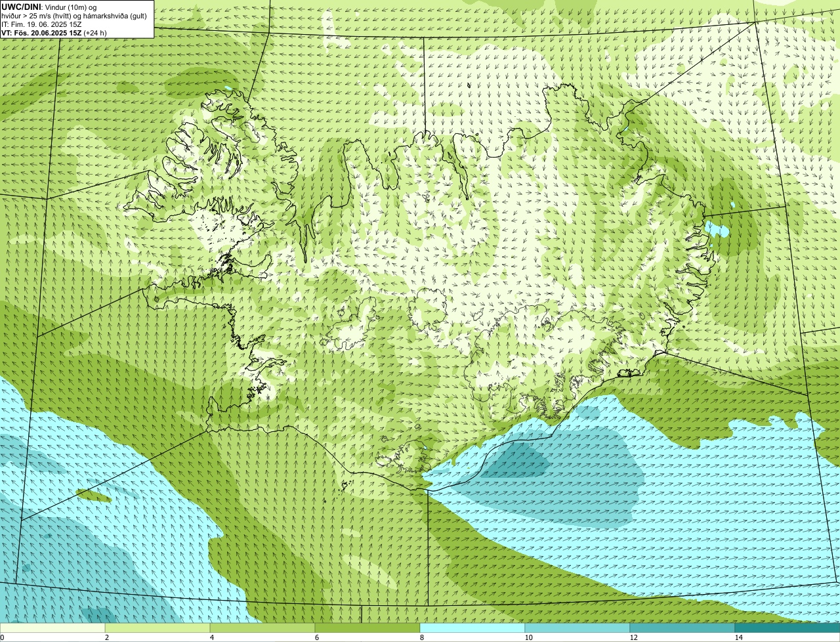Select the light green 2–4 m/s legend swatch
Screen dimensions: 840x642
click(157, 628)
